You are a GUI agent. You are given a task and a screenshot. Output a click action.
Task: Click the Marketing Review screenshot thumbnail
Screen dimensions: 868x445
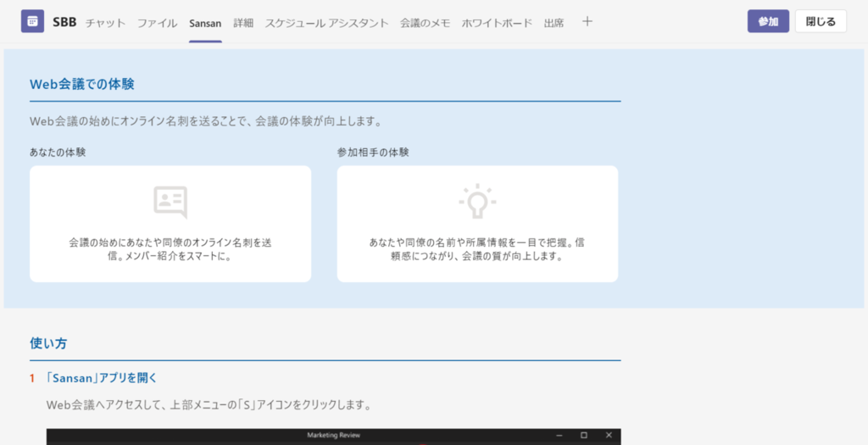coord(333,437)
